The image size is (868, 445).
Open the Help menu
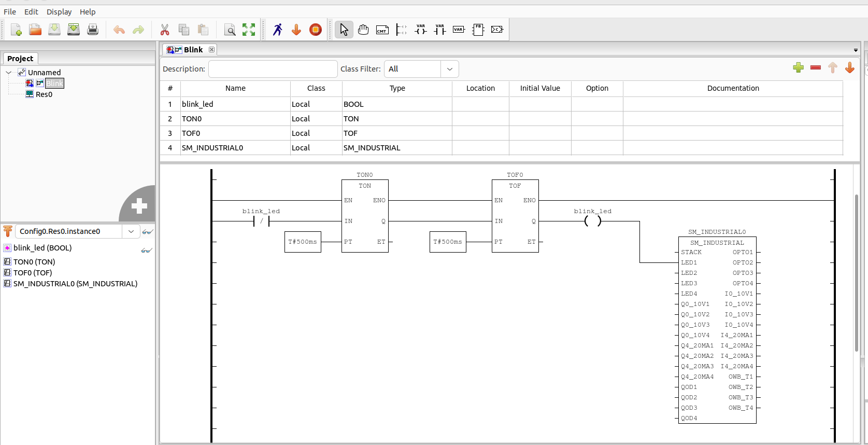coord(88,11)
